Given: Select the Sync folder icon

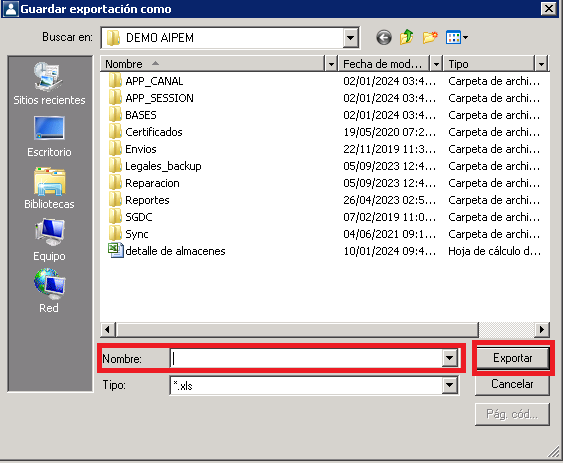Looking at the screenshot, I should click(115, 233).
